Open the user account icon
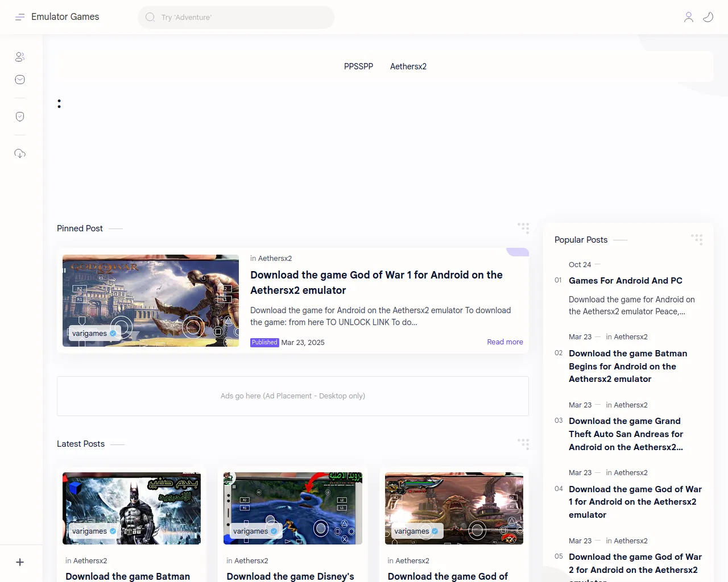 [689, 17]
